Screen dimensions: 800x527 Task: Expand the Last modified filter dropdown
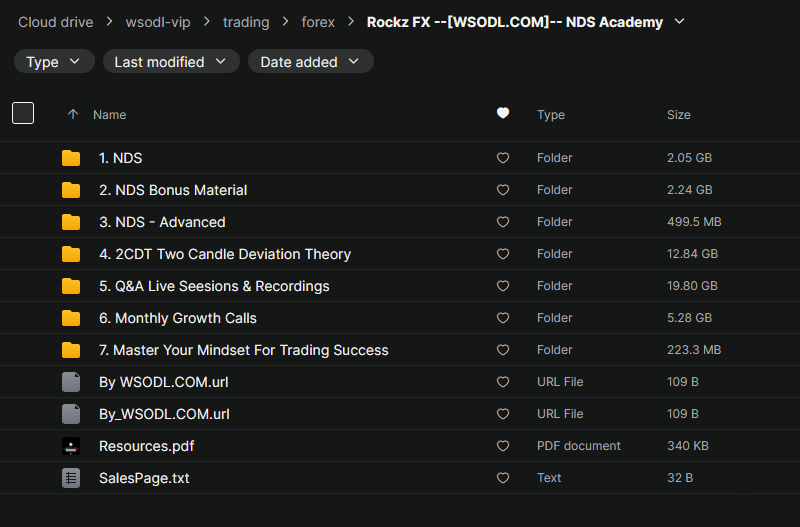(x=171, y=62)
